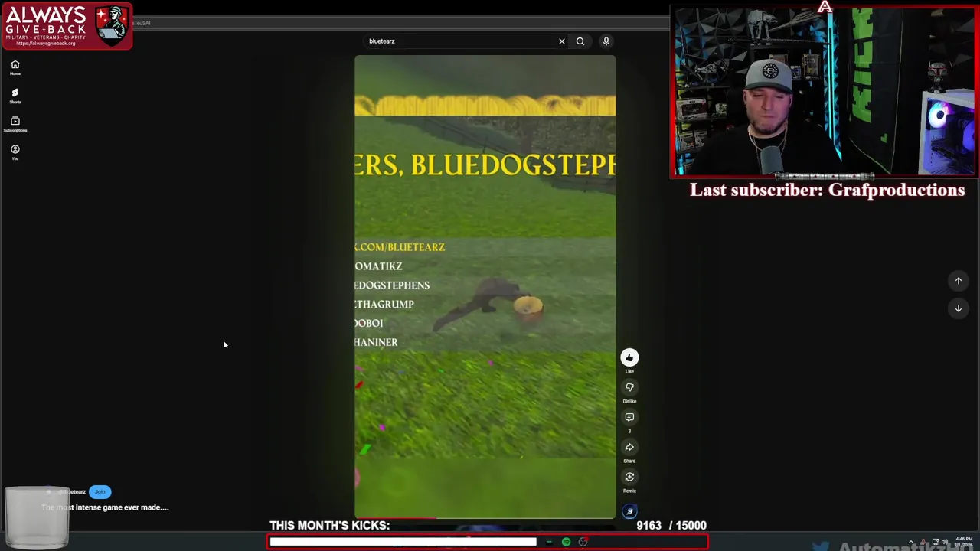Viewport: 980px width, 551px height.
Task: Open the sound thumbnail below Remix
Action: 629,511
